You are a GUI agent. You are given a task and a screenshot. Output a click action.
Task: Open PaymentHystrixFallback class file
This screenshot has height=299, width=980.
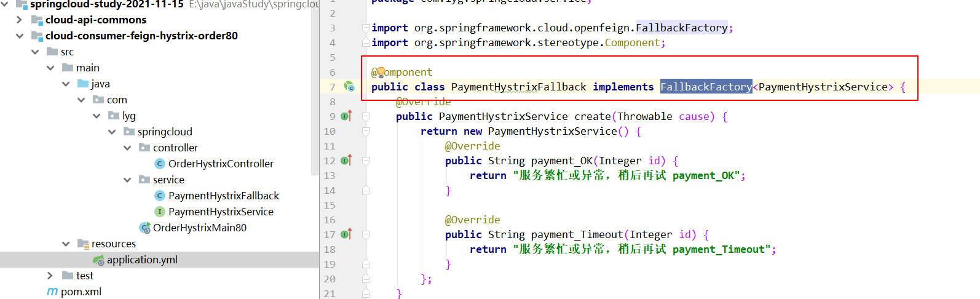pos(224,196)
